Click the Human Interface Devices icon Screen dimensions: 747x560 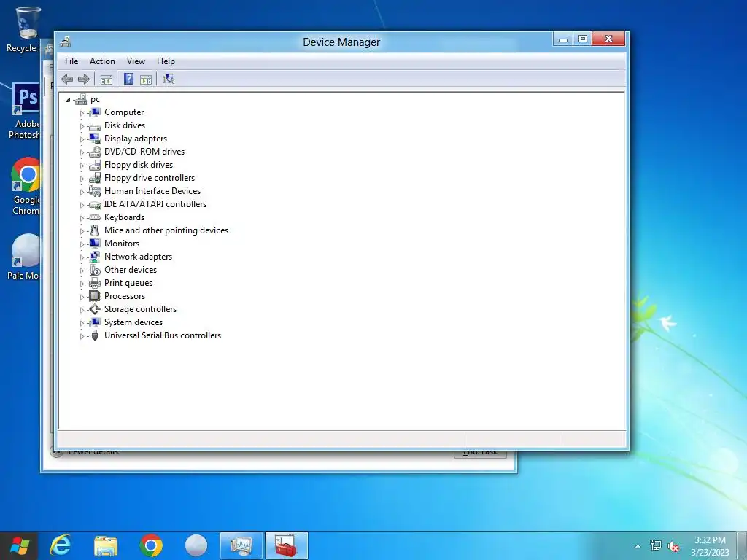coord(95,191)
